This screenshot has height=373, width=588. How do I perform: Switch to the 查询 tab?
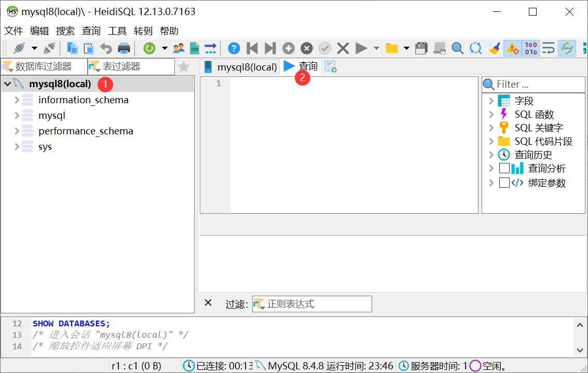point(301,66)
